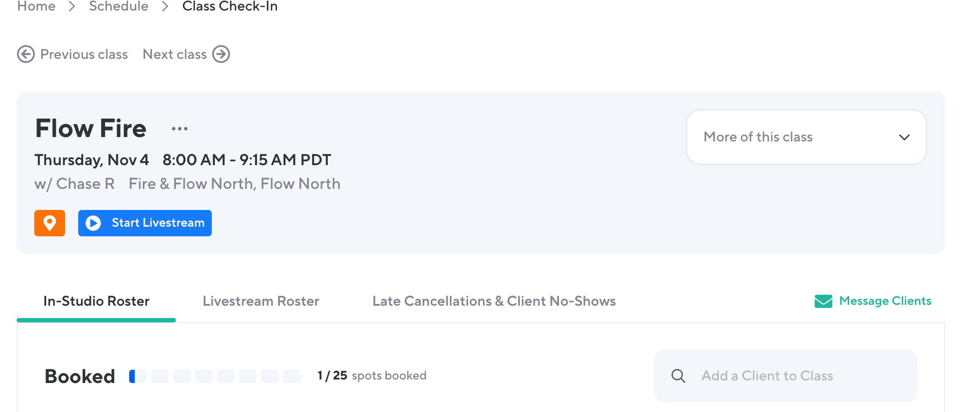Viewport: 980px width, 412px height.
Task: Click the search magnifier icon
Action: click(x=678, y=376)
